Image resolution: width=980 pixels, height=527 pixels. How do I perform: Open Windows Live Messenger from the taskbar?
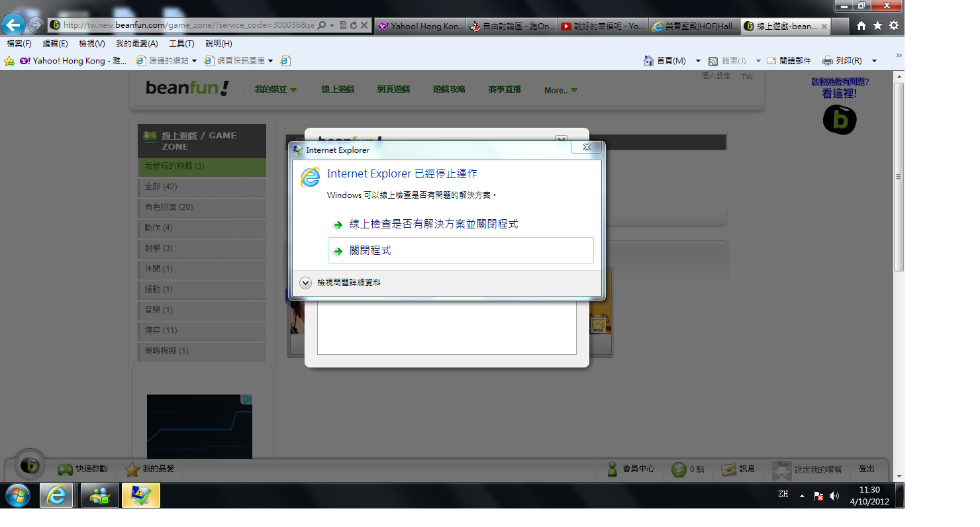click(x=101, y=495)
